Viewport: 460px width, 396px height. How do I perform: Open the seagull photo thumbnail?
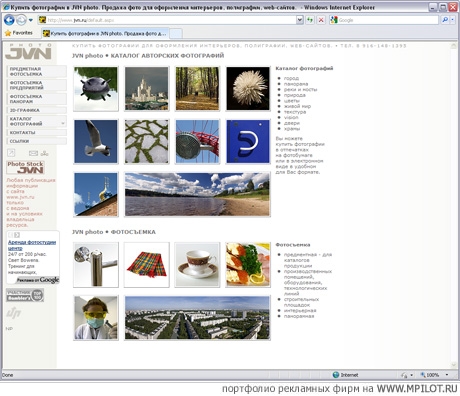[96, 142]
